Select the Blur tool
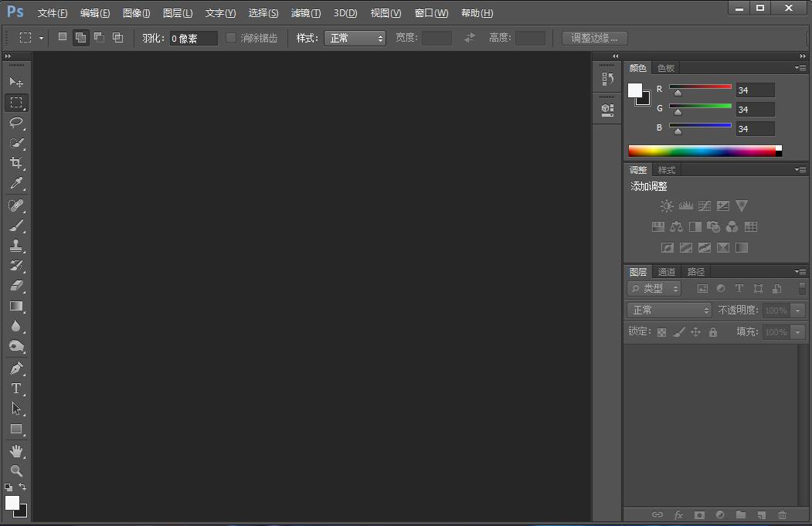The height and width of the screenshot is (526, 812). pos(16,326)
